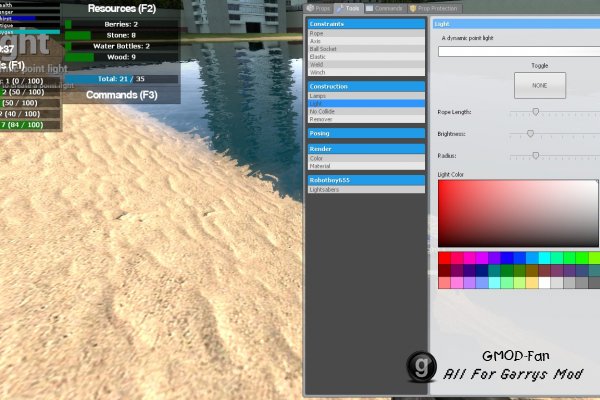Screen dimensions: 600x400
Task: Select the Weld tool
Action: [366, 64]
